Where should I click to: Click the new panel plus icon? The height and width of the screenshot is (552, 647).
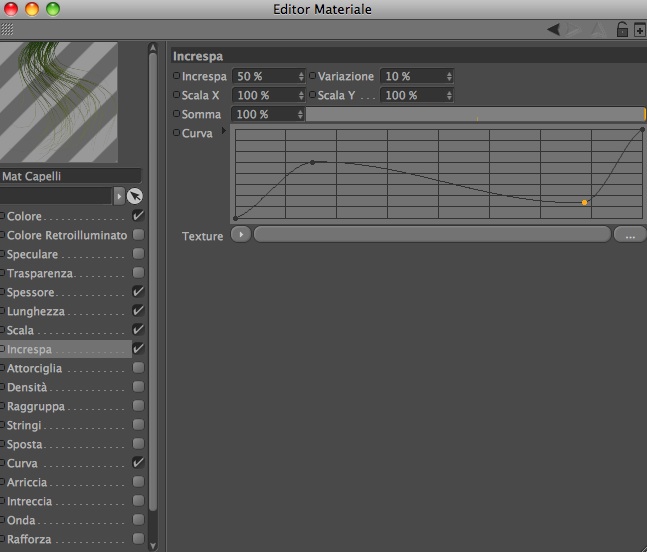(x=640, y=30)
